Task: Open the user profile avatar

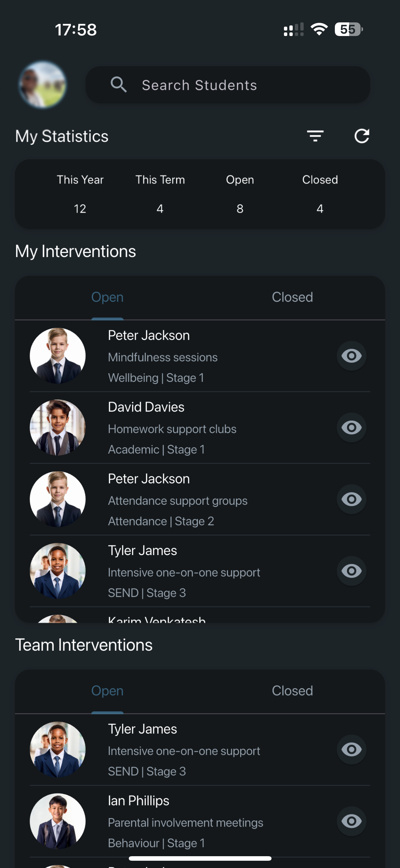Action: pos(42,84)
